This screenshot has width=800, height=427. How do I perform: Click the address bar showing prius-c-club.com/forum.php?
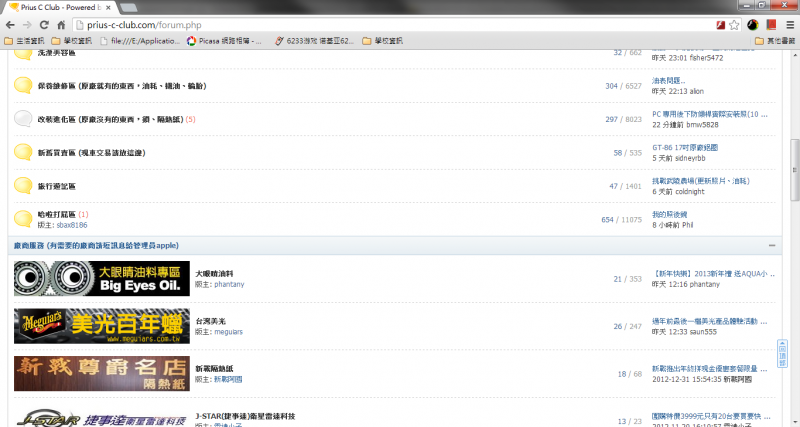pos(393,24)
